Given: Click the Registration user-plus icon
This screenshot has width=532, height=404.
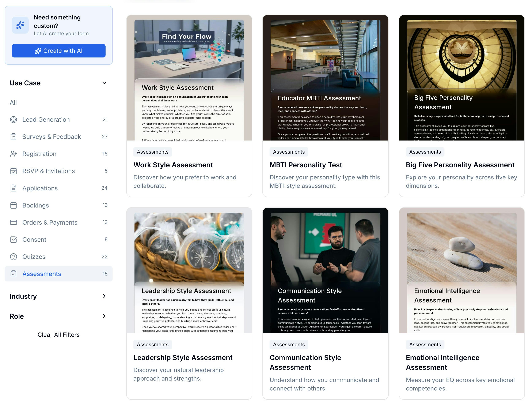Looking at the screenshot, I should click(x=14, y=154).
